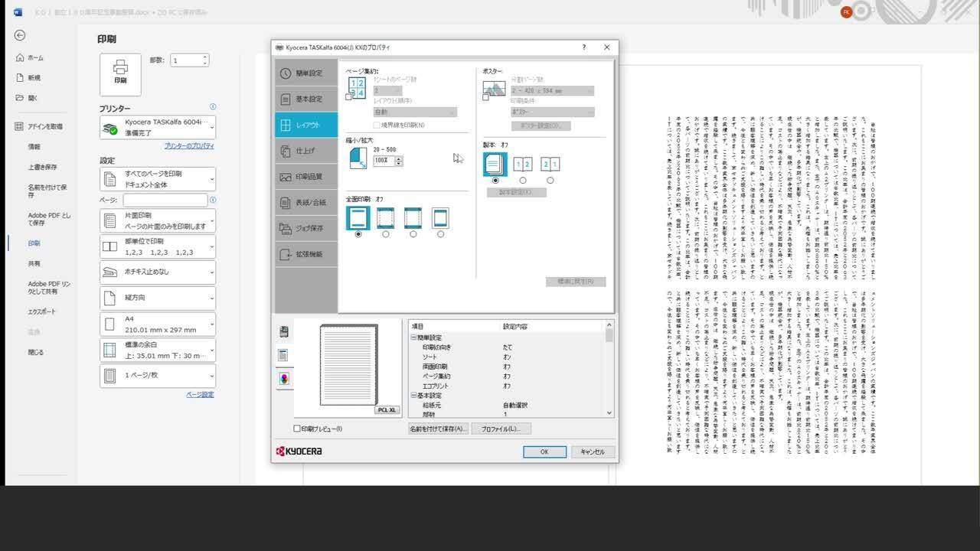Choose fourth full-bleed radio button
Image resolution: width=980 pixels, height=551 pixels.
(x=440, y=234)
